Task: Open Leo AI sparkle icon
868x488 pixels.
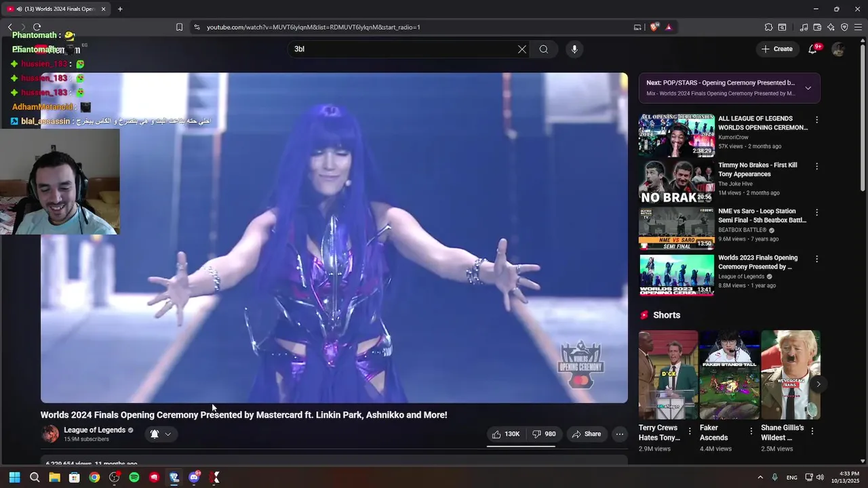Action: pos(831,27)
